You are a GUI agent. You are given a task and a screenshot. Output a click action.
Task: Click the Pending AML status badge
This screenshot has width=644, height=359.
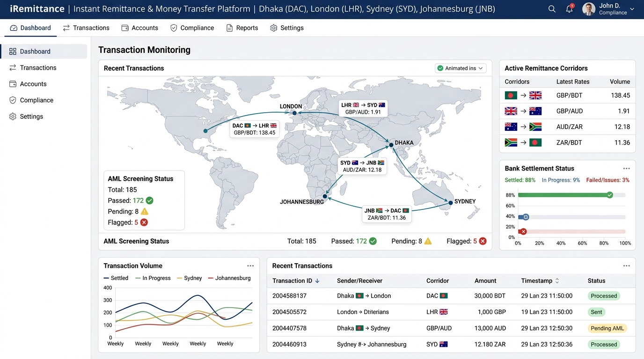607,328
